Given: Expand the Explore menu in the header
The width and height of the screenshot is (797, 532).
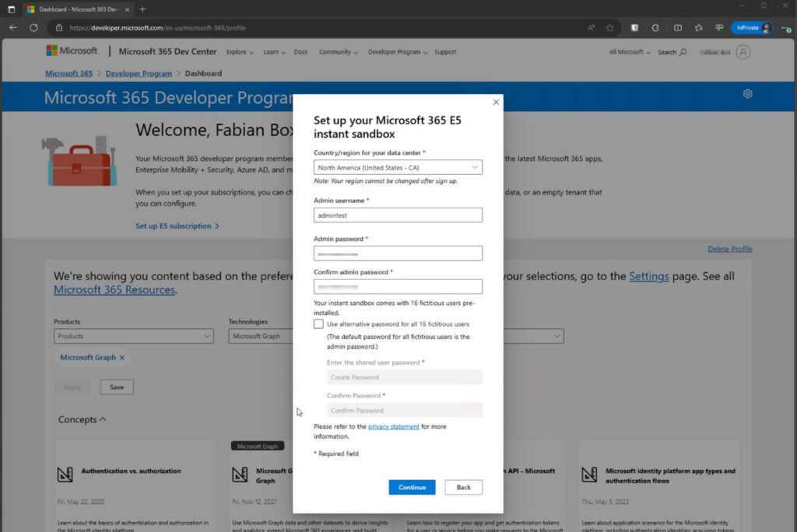Looking at the screenshot, I should 239,52.
